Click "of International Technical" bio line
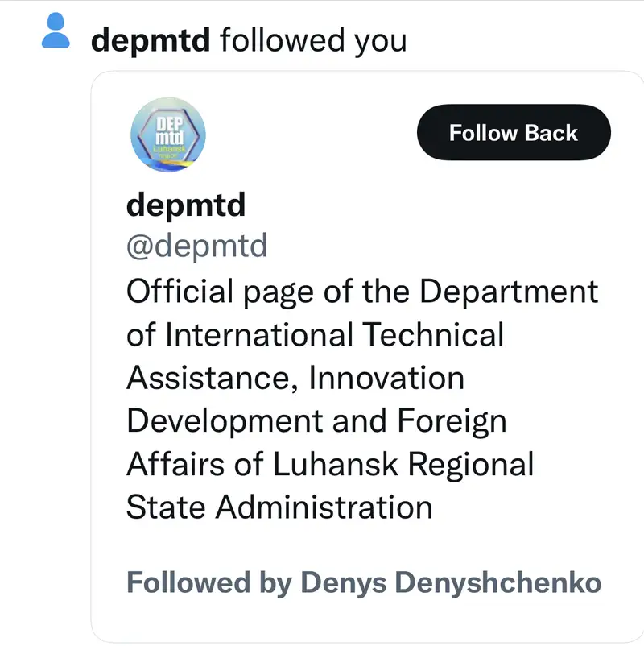The width and height of the screenshot is (644, 646). pos(315,334)
